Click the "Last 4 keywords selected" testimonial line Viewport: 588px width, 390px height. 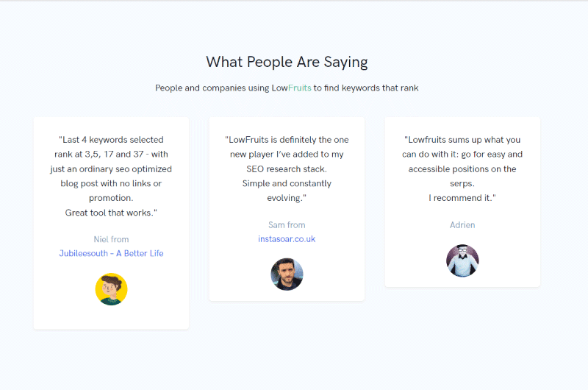[112, 140]
